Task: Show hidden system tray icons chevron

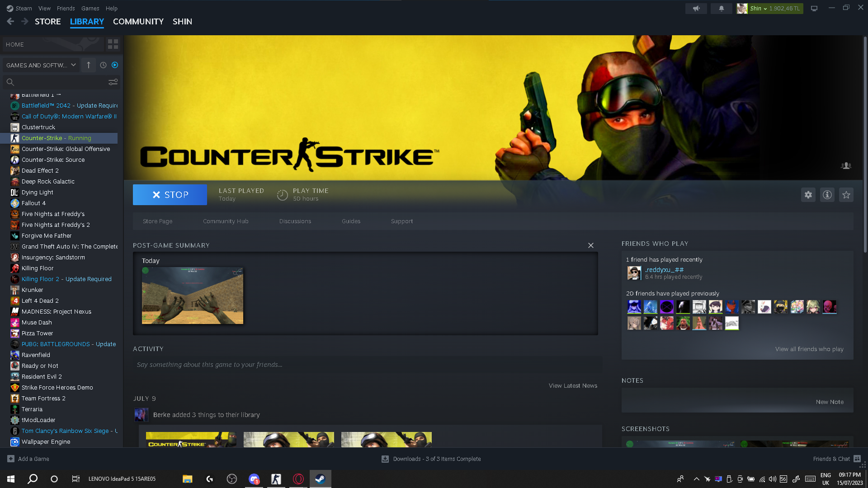Action: click(696, 479)
